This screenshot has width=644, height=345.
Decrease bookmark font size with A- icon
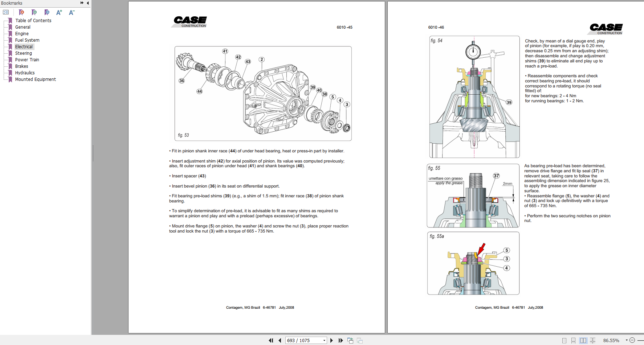pos(72,12)
